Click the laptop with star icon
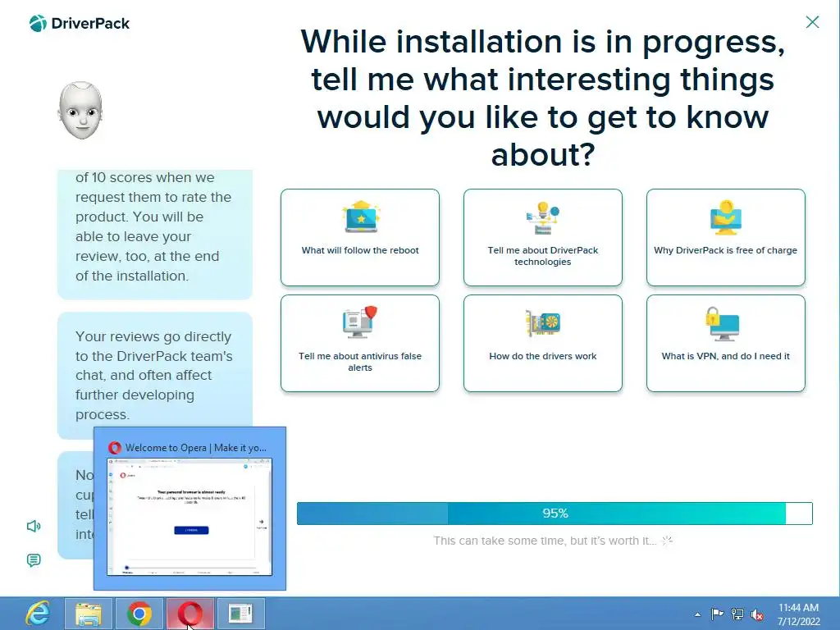 coord(361,217)
